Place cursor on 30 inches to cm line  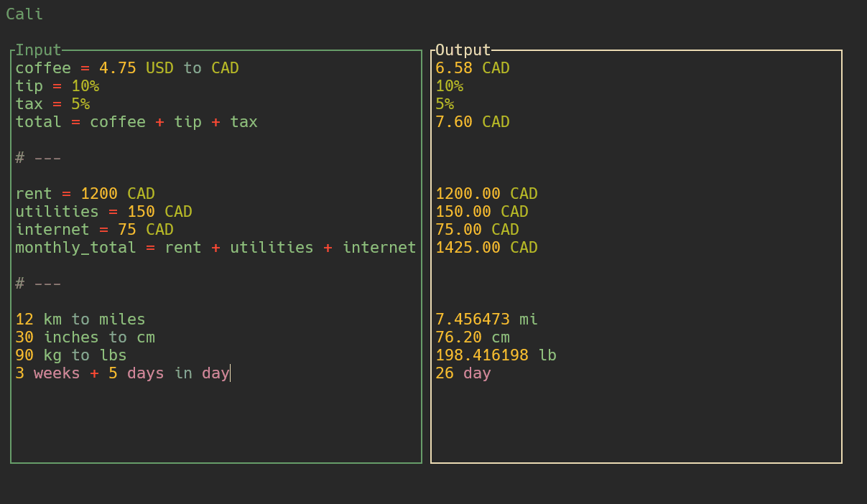click(85, 337)
